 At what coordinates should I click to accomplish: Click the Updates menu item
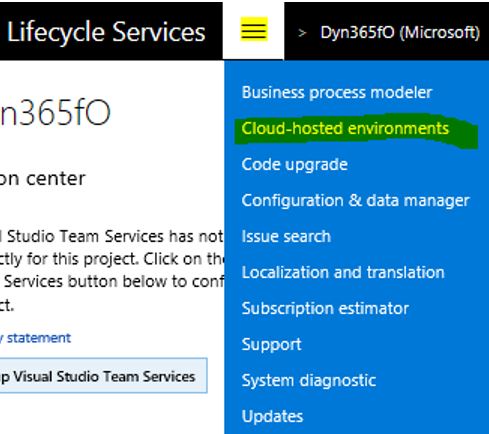[272, 416]
